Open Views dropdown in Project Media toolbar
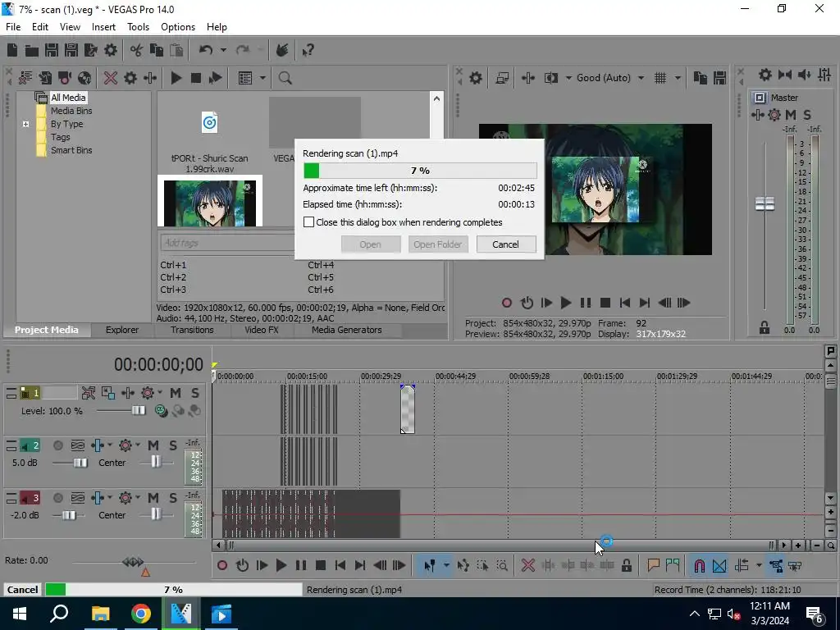Screen dimensions: 840x630 click(x=262, y=78)
